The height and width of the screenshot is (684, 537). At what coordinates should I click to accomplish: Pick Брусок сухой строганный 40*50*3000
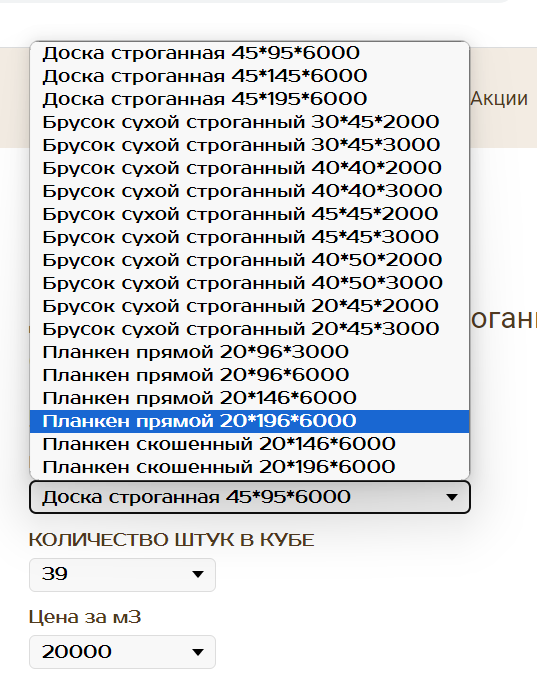coord(250,283)
